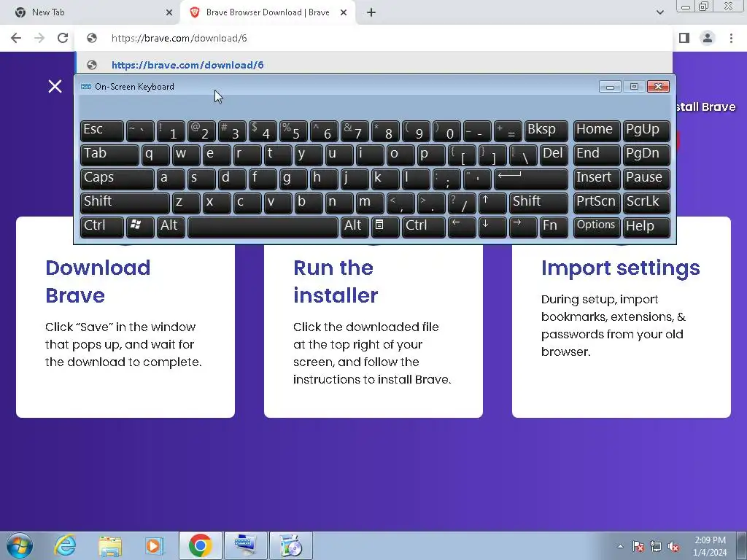Toggle the Fn key on keyboard
The width and height of the screenshot is (747, 560).
(554, 226)
